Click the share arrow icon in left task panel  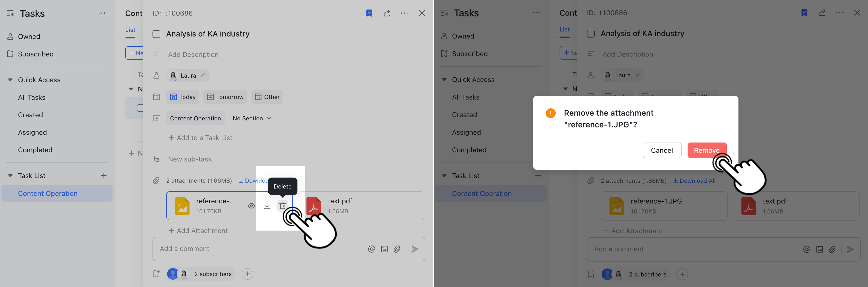(x=387, y=13)
